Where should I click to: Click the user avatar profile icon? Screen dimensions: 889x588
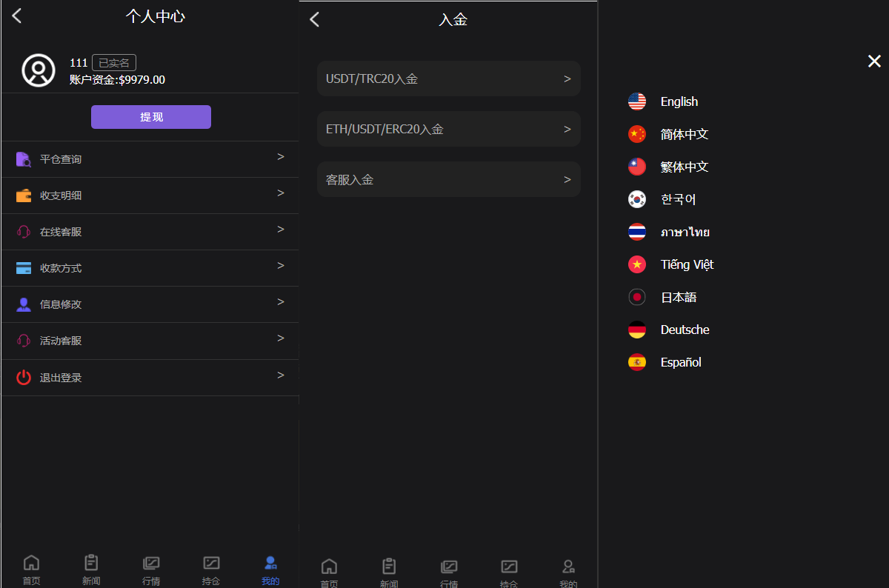(x=39, y=70)
